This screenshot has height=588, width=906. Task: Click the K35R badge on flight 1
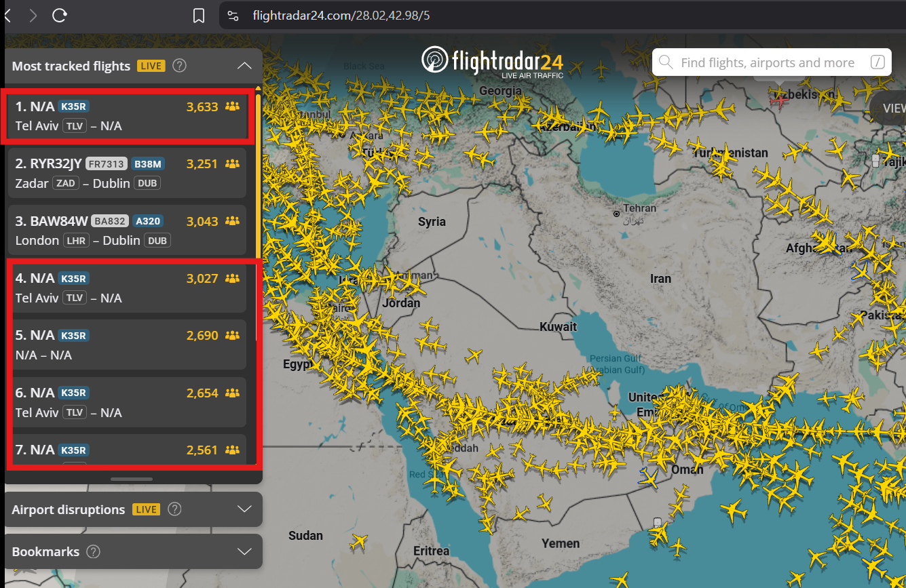coord(74,106)
